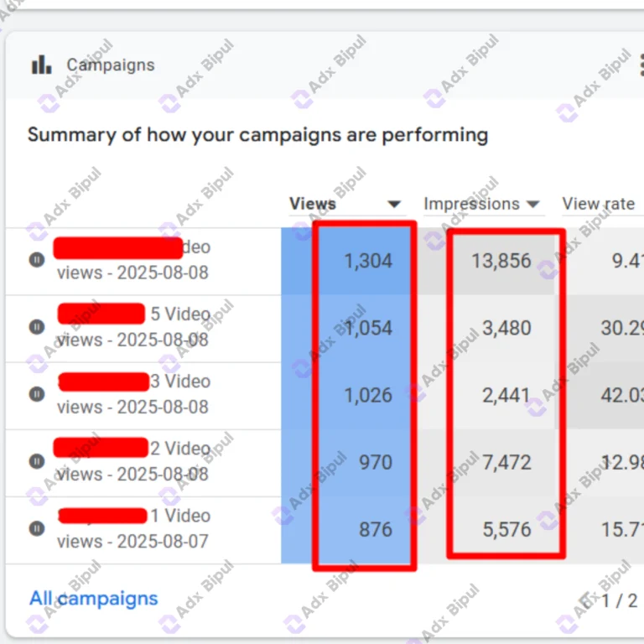Click the Campaigns card title
Image resolution: width=644 pixels, height=644 pixels.
tap(111, 65)
